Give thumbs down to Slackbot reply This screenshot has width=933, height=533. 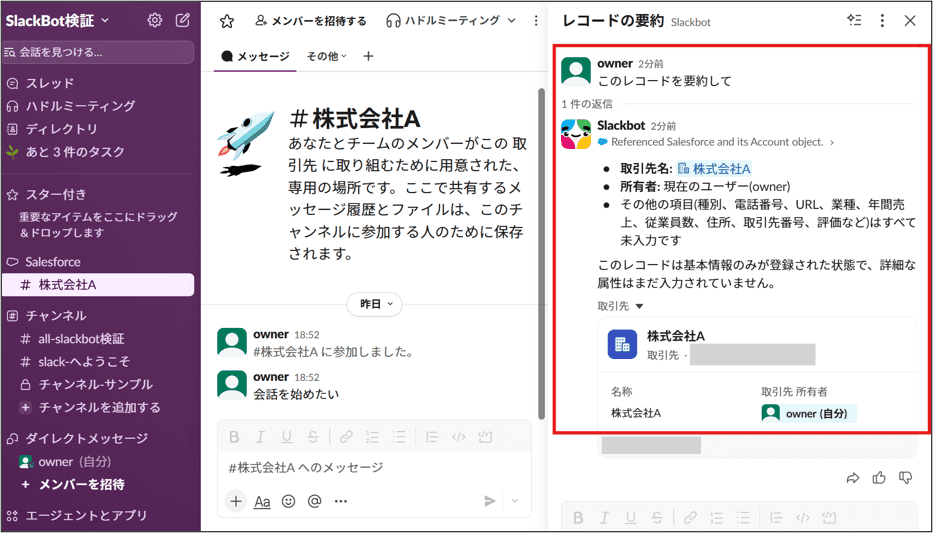(x=906, y=478)
